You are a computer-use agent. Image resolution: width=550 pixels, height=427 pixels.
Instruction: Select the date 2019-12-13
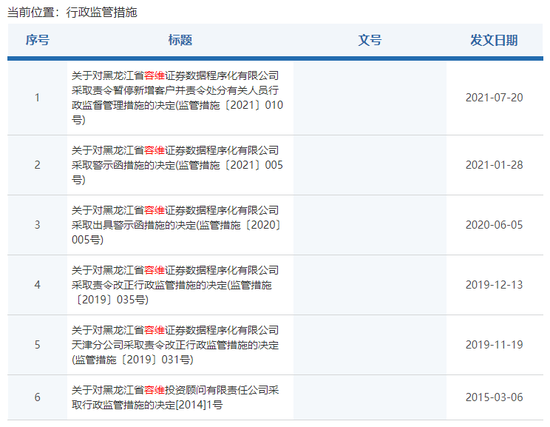click(494, 285)
